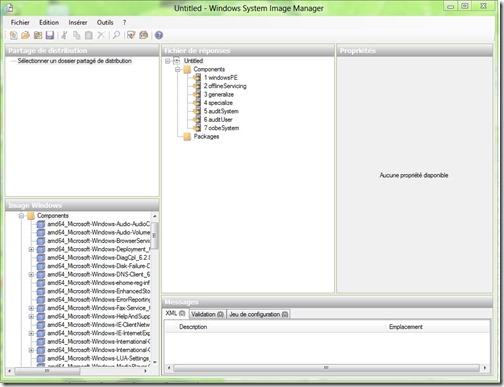The width and height of the screenshot is (504, 387).
Task: Collapse Components node in answer file tree
Action: click(178, 69)
